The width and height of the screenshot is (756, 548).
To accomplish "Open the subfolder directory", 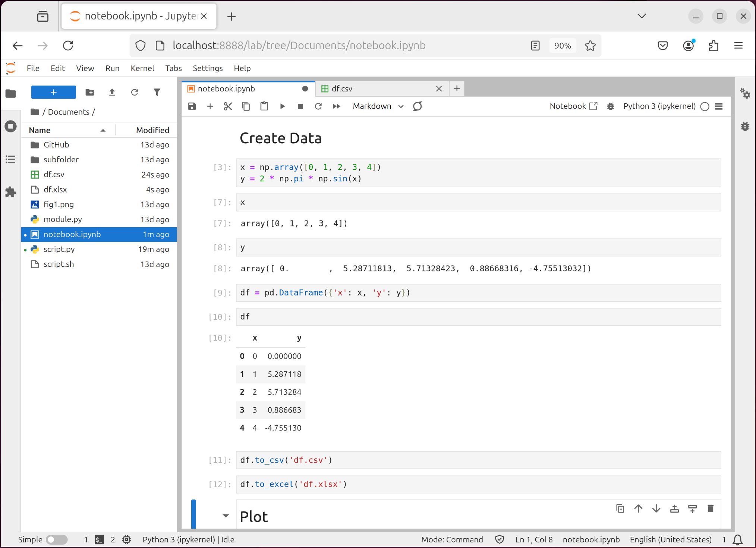I will (x=99, y=160).
